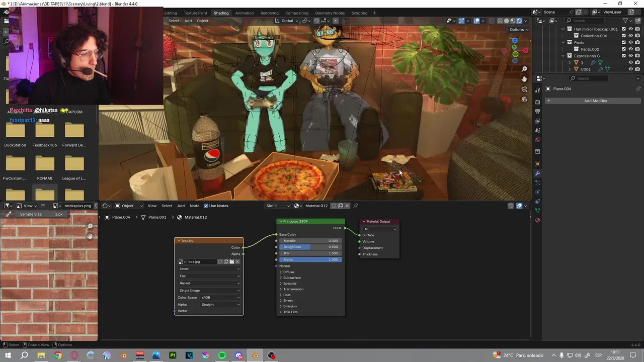Open the Modifiers wrench properties tab
This screenshot has width=644, height=362.
[537, 173]
